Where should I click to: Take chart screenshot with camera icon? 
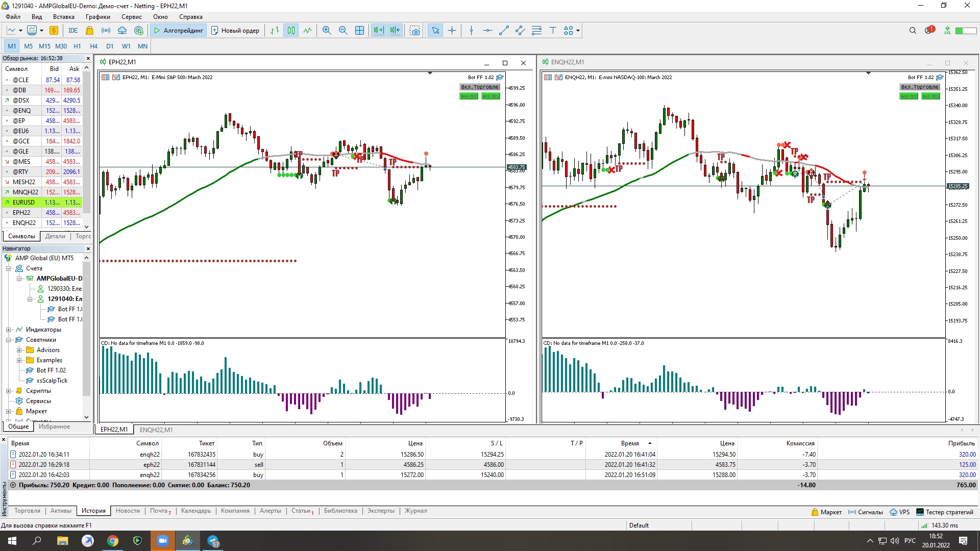pos(415,31)
